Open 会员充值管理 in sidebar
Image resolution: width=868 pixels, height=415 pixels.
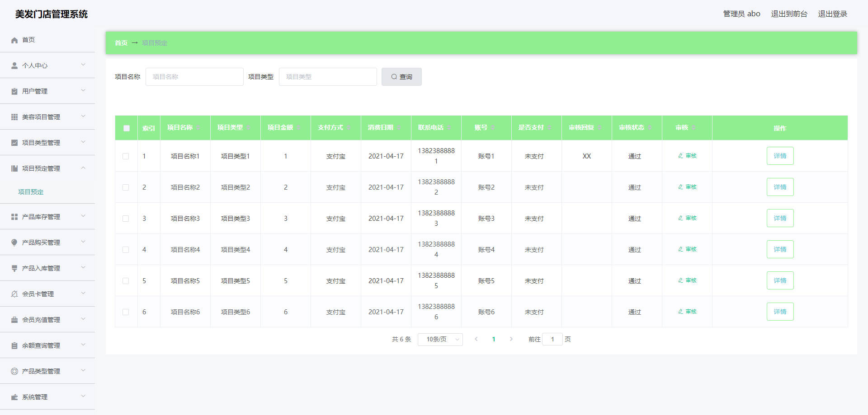point(47,320)
